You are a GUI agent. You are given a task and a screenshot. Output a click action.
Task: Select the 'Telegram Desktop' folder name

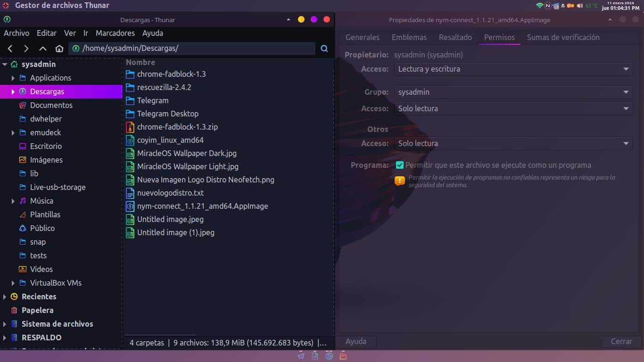(x=168, y=114)
